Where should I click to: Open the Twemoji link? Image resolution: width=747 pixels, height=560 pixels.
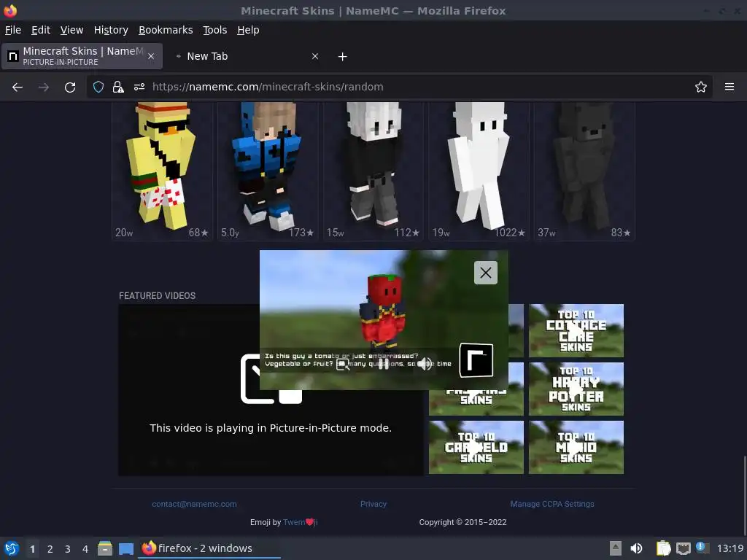[300, 522]
